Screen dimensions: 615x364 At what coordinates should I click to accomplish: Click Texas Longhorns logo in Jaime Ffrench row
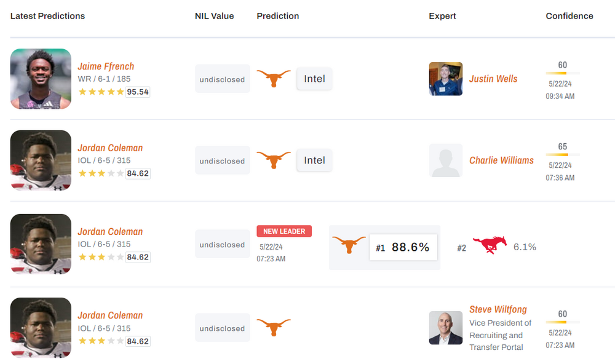point(273,79)
